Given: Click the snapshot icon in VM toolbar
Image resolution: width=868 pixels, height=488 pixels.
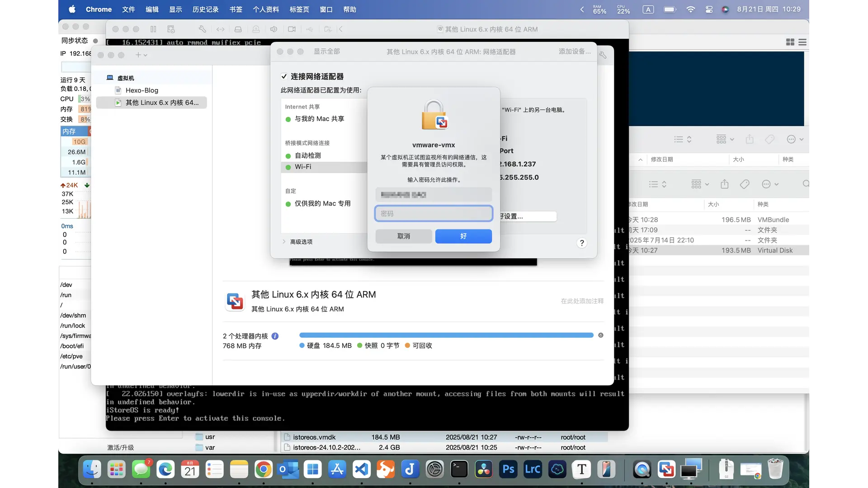Looking at the screenshot, I should click(x=171, y=29).
